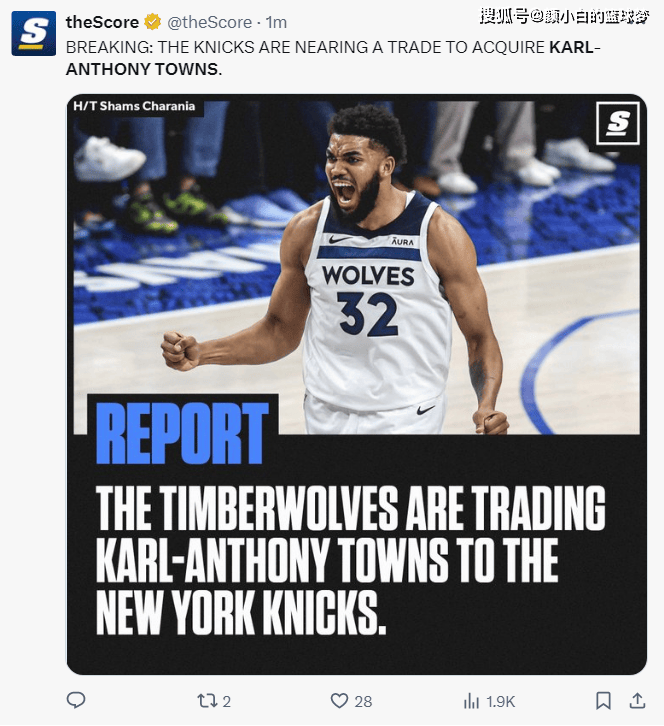Open the 1m timestamp link
Viewport: 664px width, 726px height.
point(276,22)
